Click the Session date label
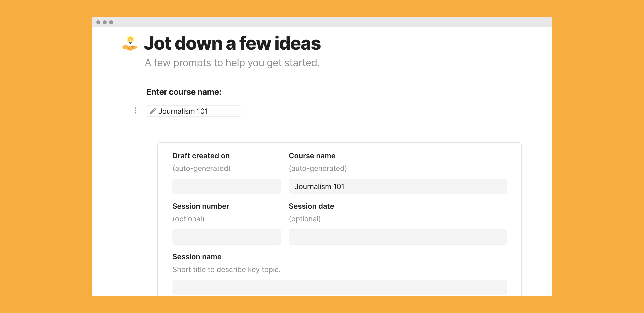Viewport: 644px width, 313px height. [311, 206]
